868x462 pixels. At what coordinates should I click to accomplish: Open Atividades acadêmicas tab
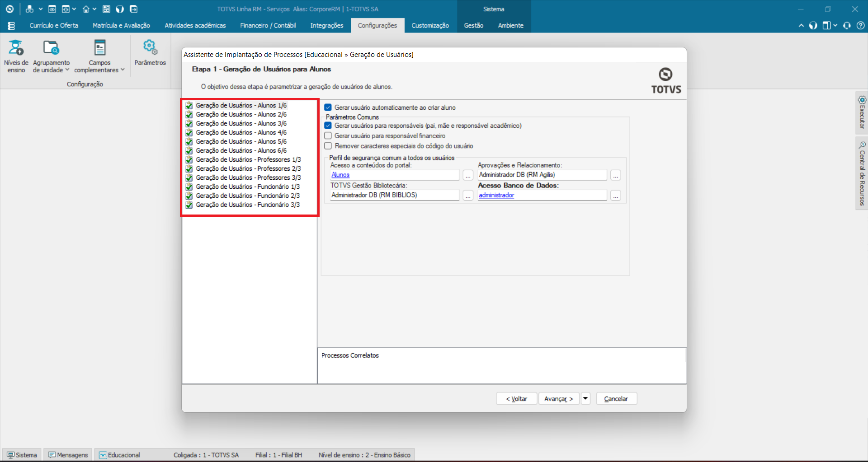tap(195, 26)
